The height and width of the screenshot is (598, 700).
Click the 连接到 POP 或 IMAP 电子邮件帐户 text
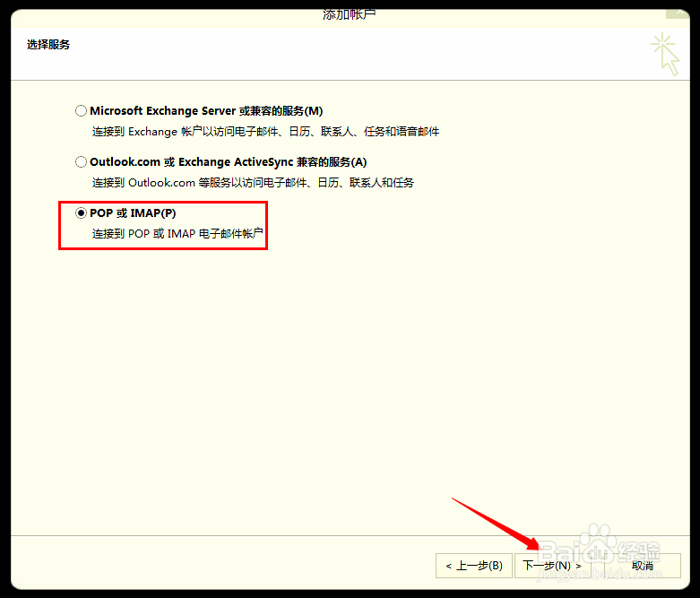(177, 234)
